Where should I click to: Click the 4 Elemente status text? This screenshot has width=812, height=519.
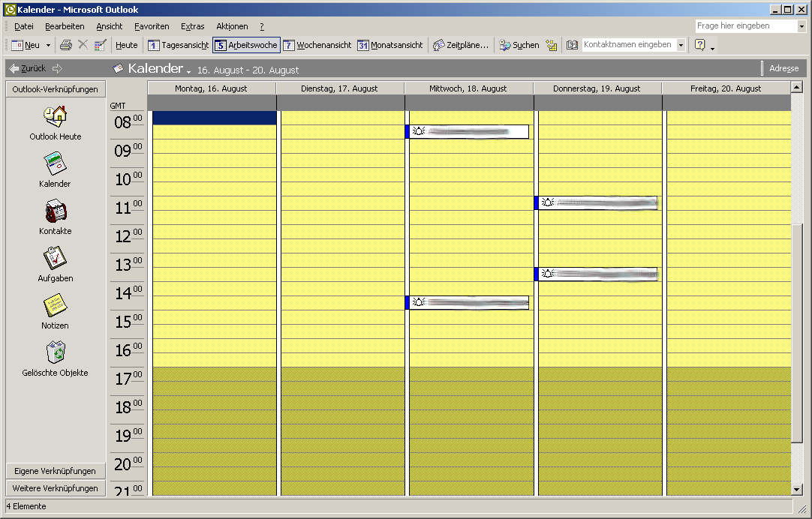[26, 506]
